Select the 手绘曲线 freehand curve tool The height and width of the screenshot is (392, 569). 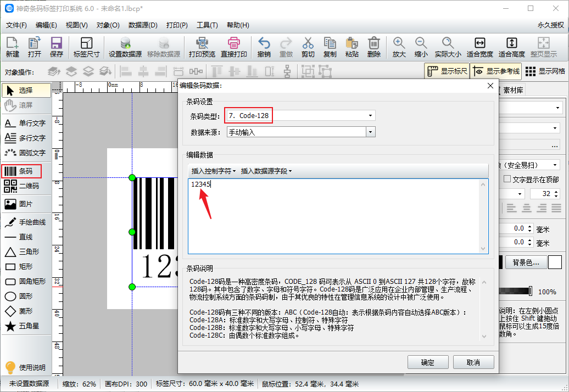tap(25, 222)
